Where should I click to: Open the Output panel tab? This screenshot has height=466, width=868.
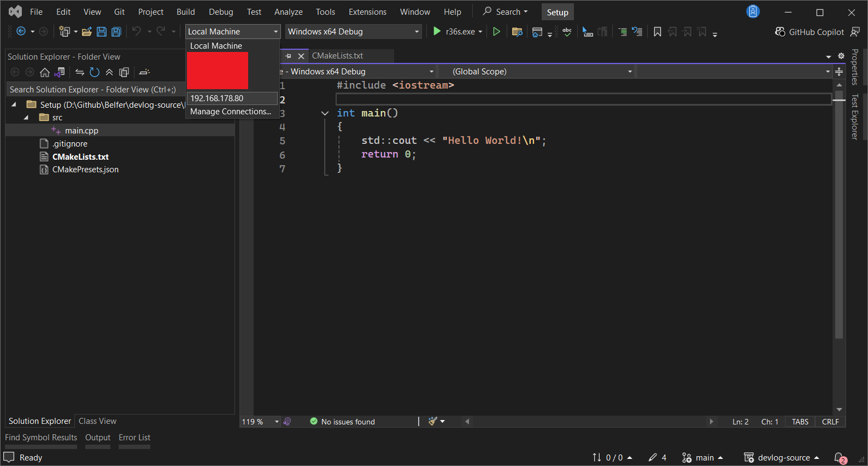[x=98, y=438]
